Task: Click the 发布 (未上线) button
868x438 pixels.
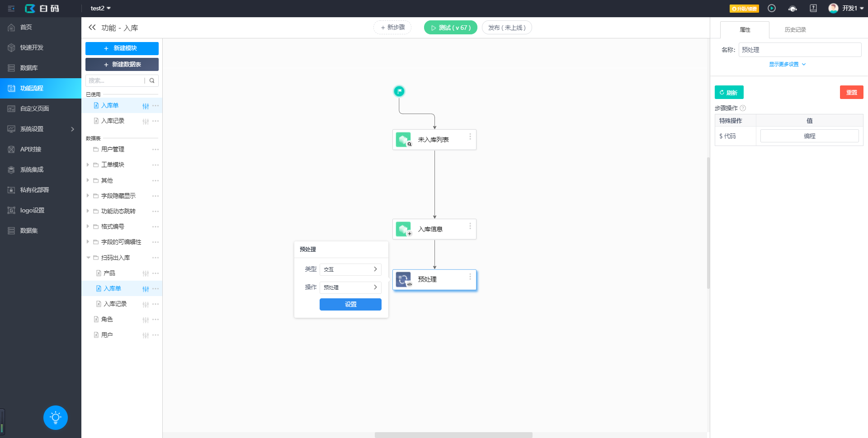Action: (x=507, y=28)
